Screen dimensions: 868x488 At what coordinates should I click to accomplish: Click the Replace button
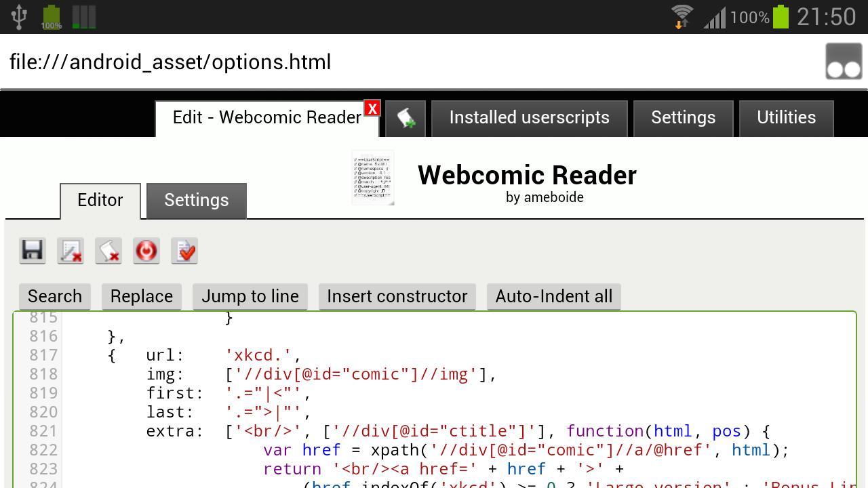click(x=142, y=297)
